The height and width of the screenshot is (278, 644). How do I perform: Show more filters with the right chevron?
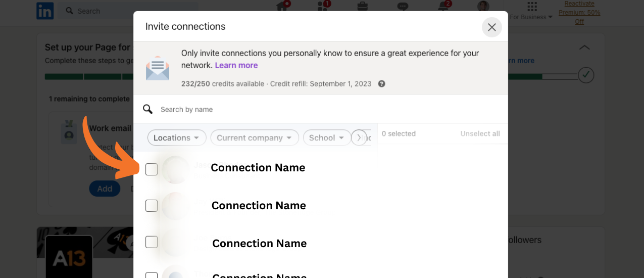coord(359,137)
